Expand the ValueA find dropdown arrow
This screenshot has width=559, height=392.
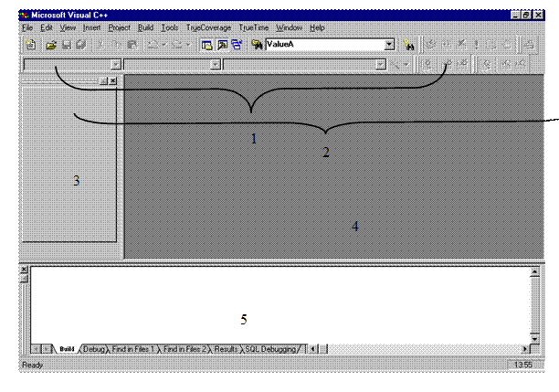click(x=390, y=44)
